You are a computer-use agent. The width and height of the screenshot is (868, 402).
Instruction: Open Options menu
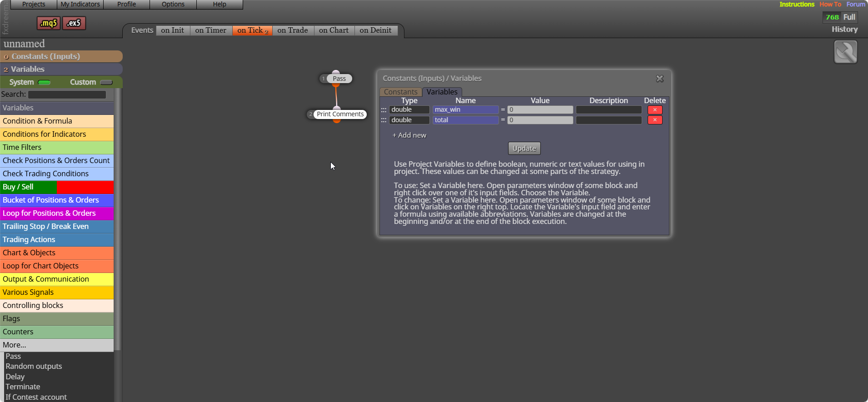[x=173, y=4]
